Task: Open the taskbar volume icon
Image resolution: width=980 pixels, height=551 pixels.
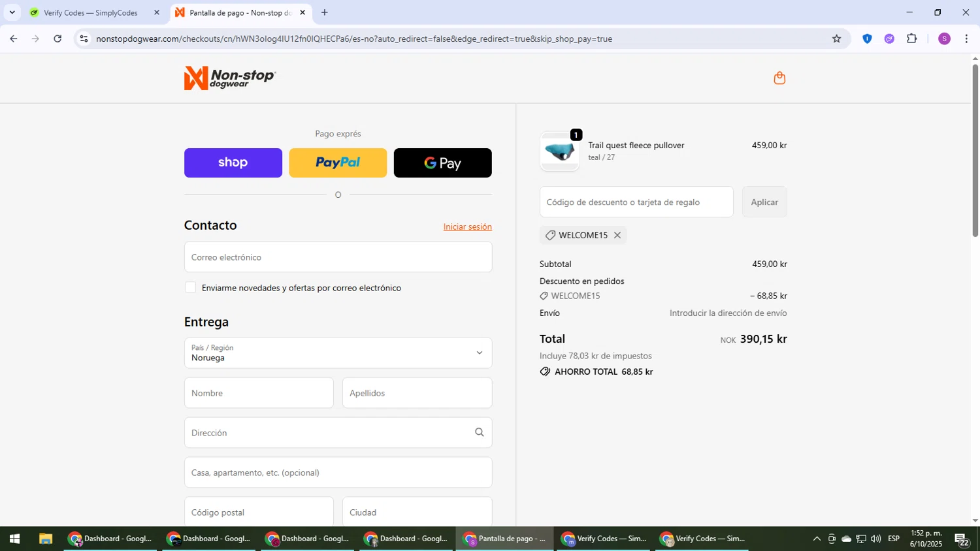Action: [x=875, y=539]
